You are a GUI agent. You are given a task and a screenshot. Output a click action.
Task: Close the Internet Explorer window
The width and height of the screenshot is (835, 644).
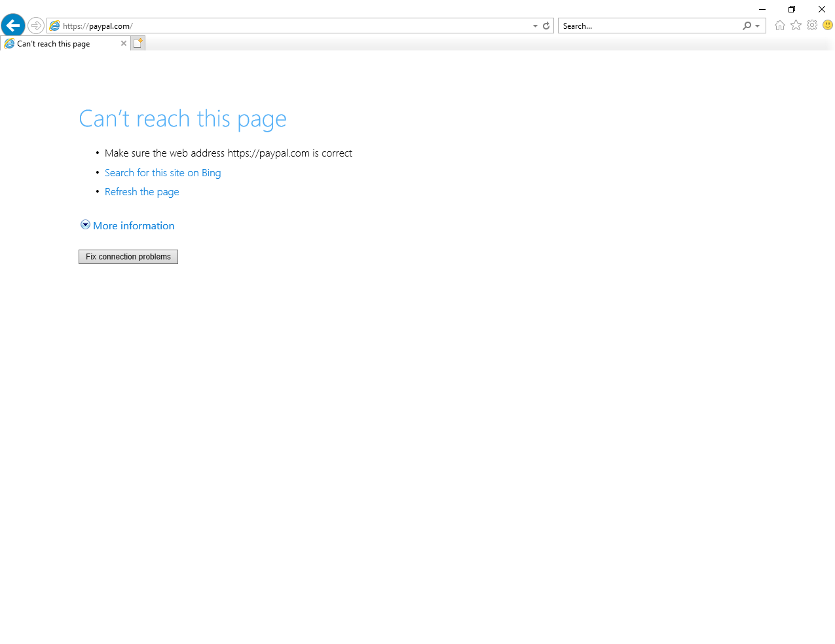[x=821, y=9]
